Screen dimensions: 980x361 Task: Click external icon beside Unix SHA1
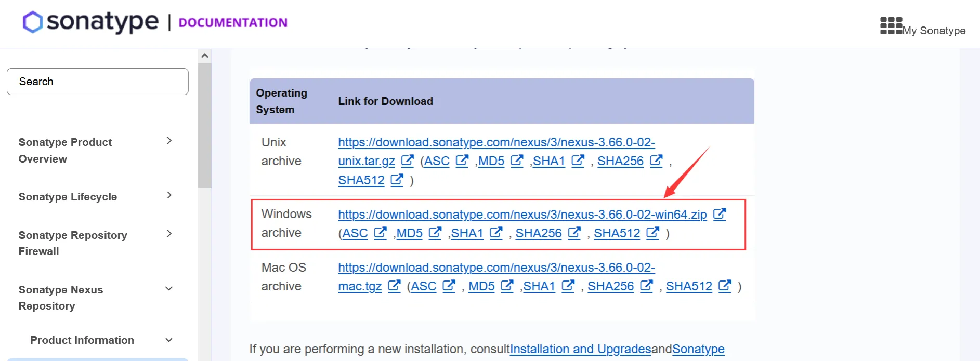(578, 161)
